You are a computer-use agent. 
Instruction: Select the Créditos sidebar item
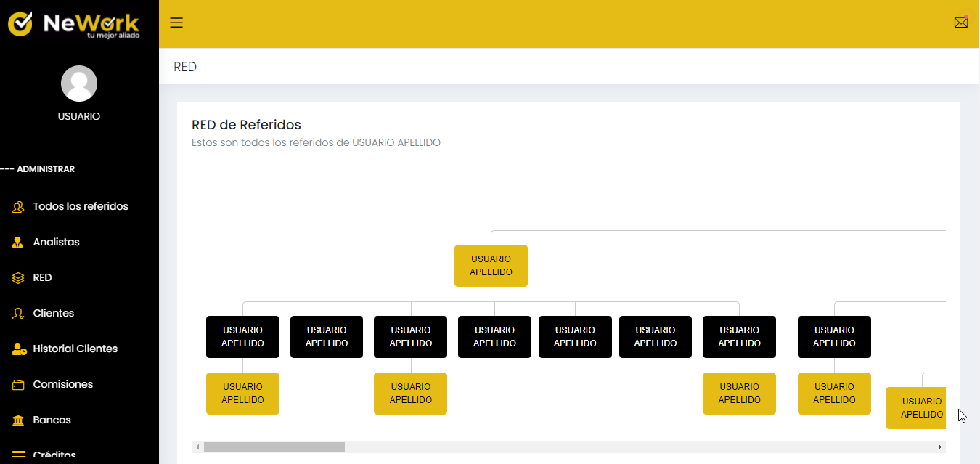[x=54, y=455]
